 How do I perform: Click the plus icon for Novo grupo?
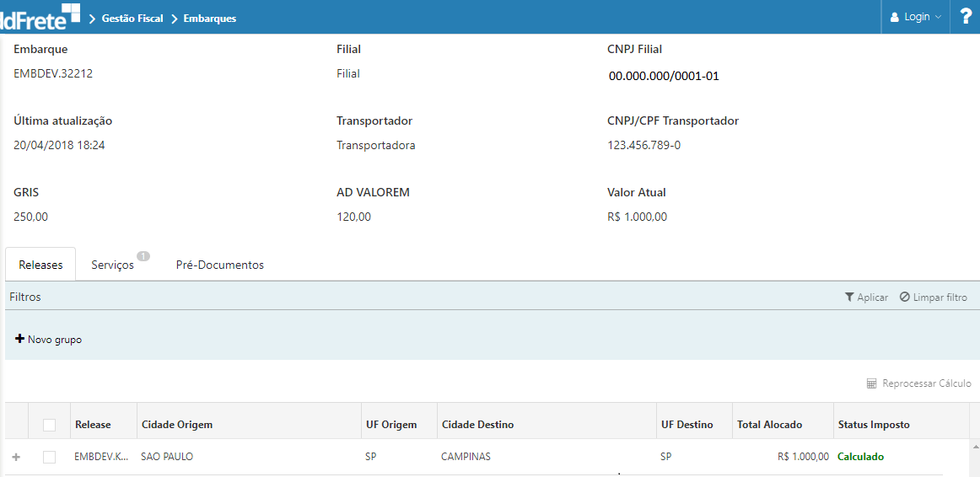click(20, 339)
